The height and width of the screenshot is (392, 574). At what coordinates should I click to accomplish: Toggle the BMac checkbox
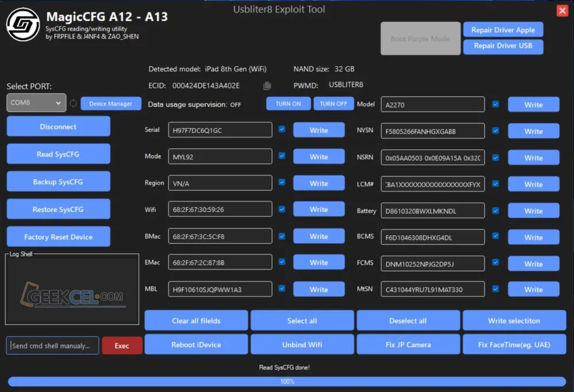(282, 236)
